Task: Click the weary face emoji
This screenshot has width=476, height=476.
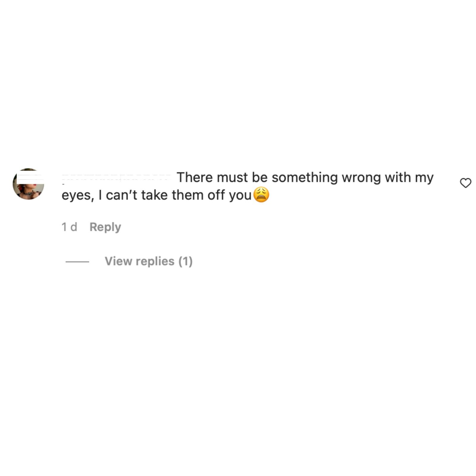Action: click(x=261, y=195)
